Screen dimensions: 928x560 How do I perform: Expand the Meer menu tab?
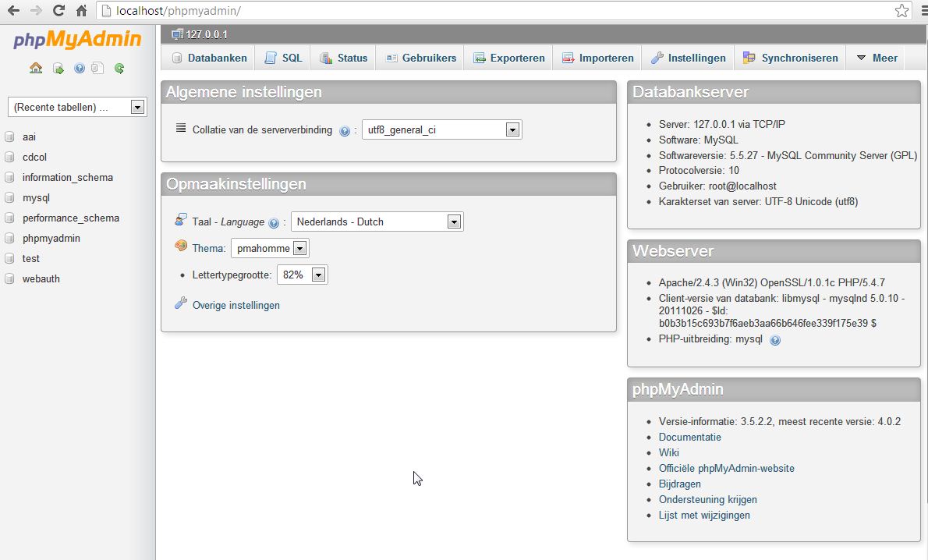(x=877, y=58)
